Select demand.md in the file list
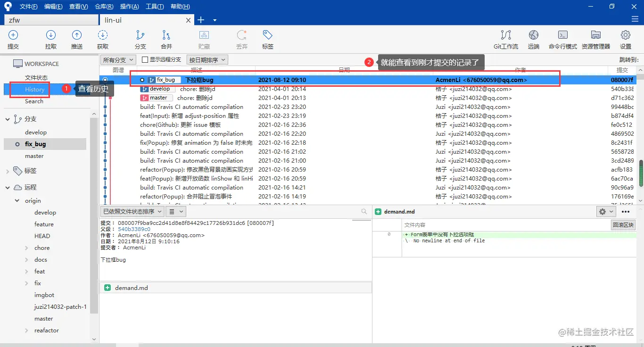The height and width of the screenshot is (347, 644). pyautogui.click(x=236, y=288)
